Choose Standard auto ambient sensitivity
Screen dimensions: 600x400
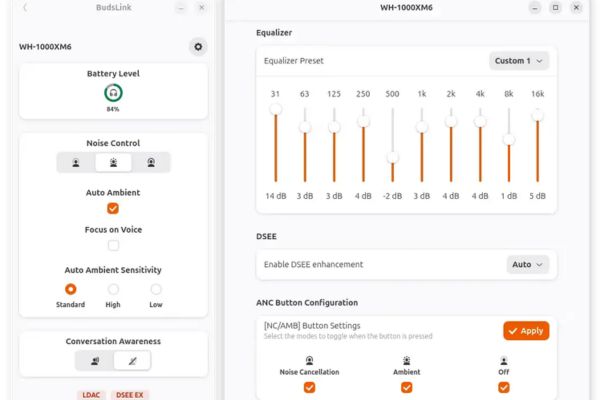pos(70,289)
